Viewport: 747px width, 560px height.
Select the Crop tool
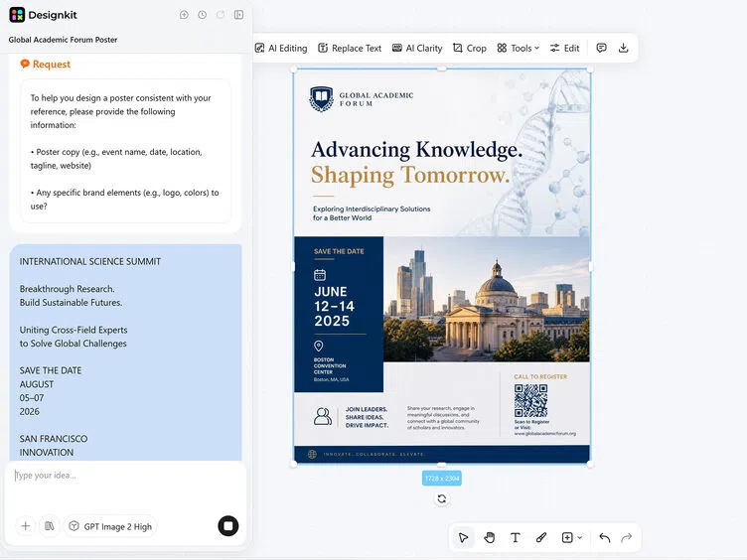point(469,48)
